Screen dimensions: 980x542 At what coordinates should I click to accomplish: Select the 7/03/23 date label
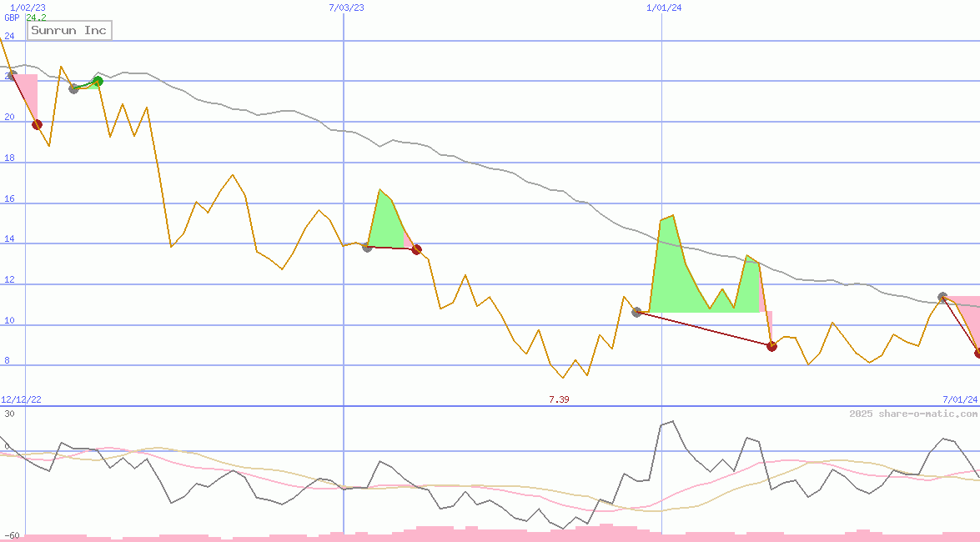tap(347, 8)
